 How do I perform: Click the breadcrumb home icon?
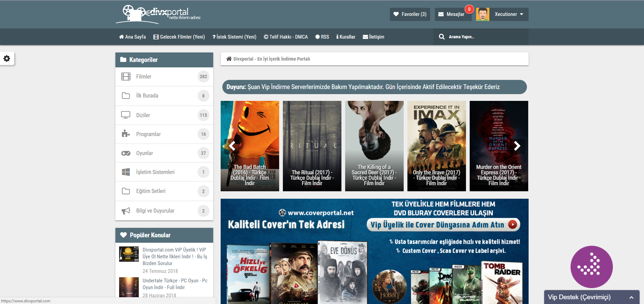click(229, 59)
